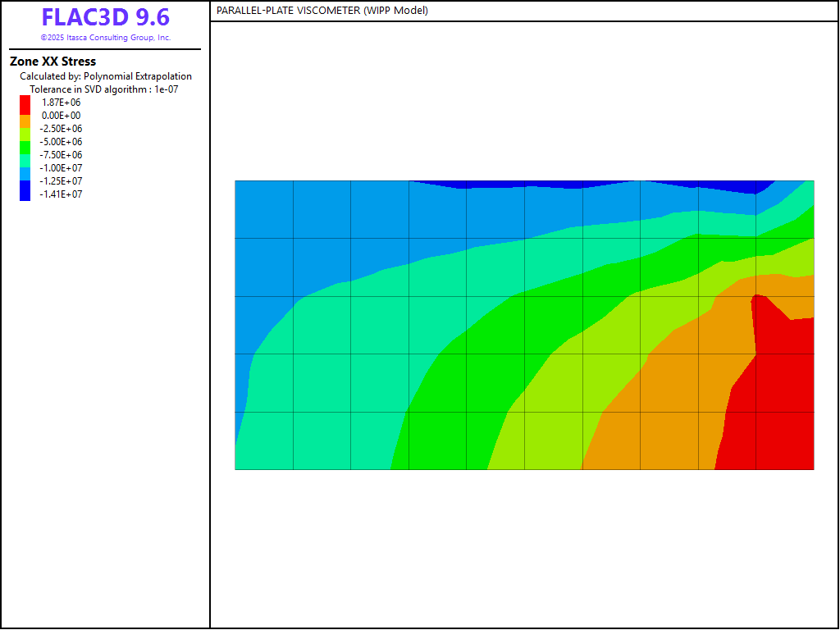
Task: Click the SVD algorithm tolerance line
Action: point(103,89)
